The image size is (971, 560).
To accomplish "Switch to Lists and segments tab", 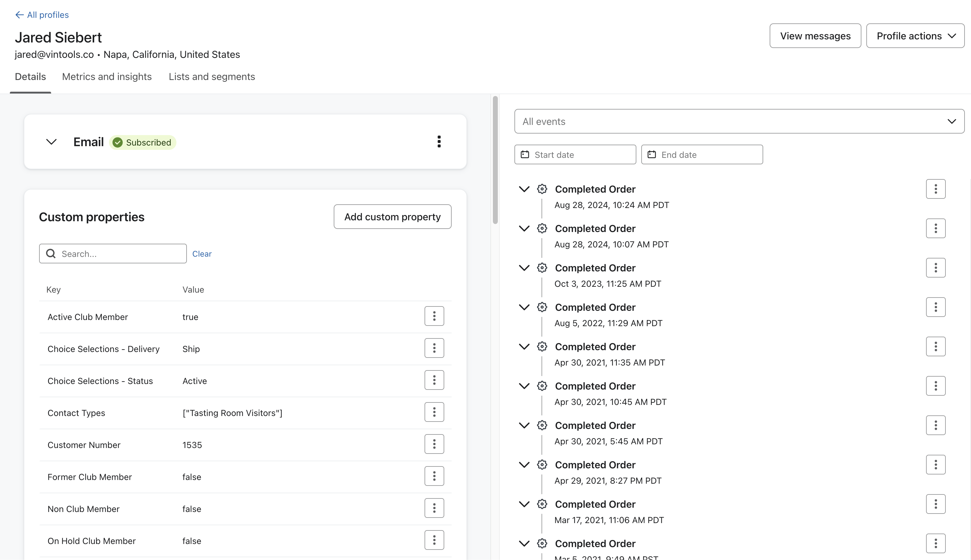I will point(212,77).
